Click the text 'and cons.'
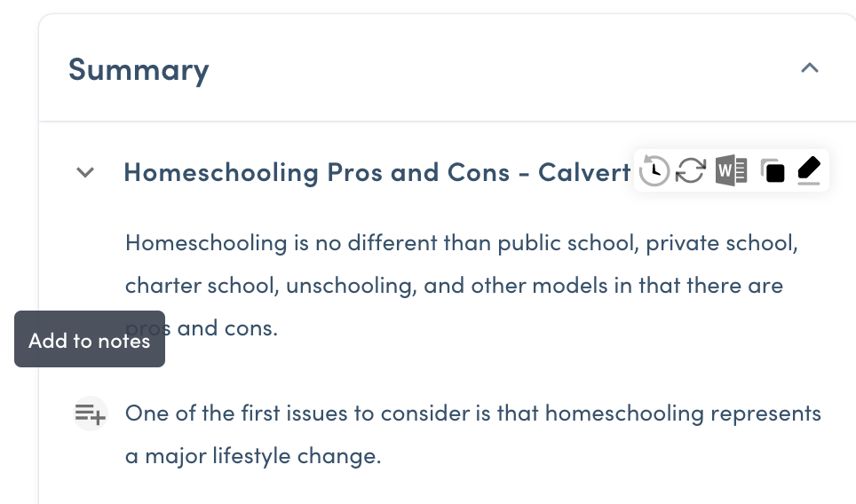Viewport: 856px width, 504px height. point(227,328)
